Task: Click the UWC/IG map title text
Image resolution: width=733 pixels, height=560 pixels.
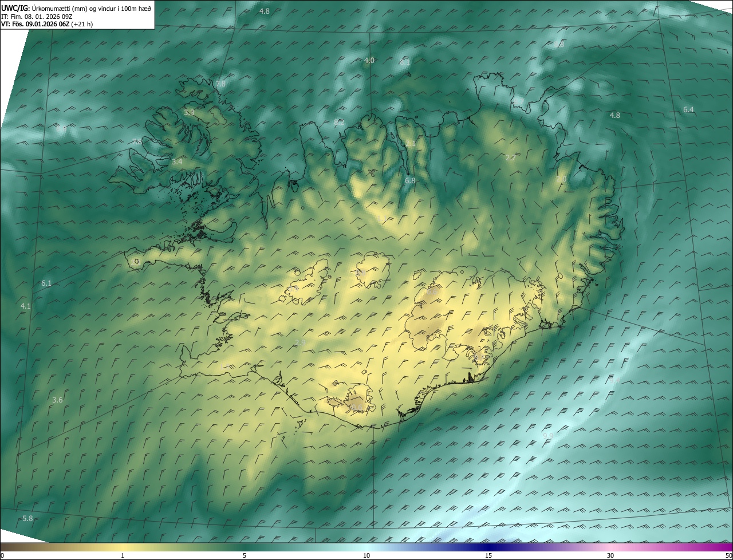Action: point(76,7)
